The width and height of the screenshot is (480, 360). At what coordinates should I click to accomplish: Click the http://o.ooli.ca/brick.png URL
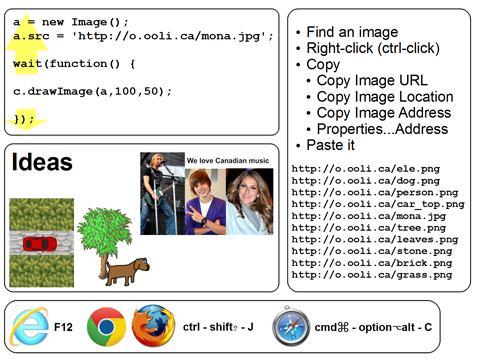pyautogui.click(x=372, y=263)
